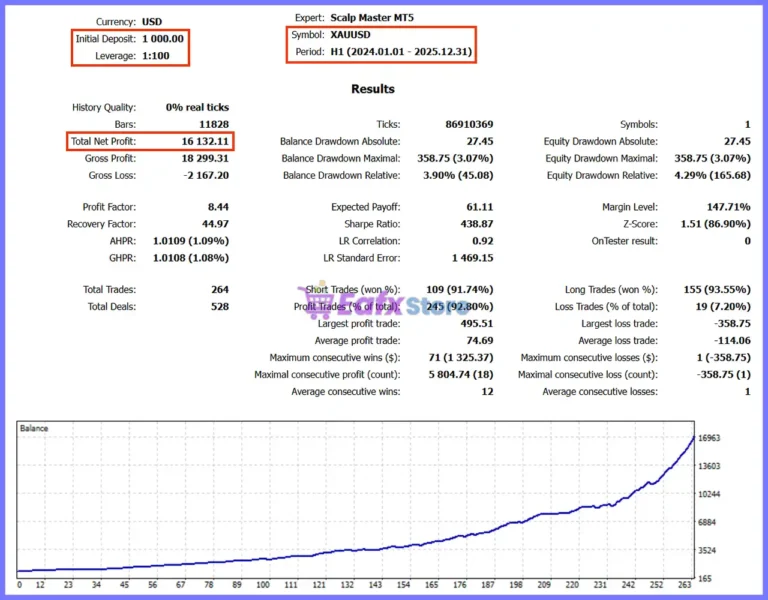The height and width of the screenshot is (600, 768).
Task: Click Maximal consecutive profit value 5 804.74 (18)
Action: pyautogui.click(x=461, y=375)
